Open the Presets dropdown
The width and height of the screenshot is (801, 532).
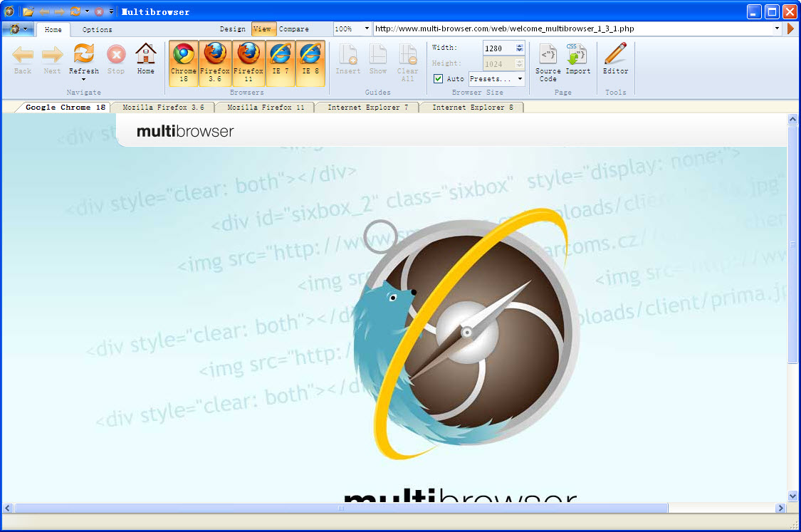pyautogui.click(x=496, y=79)
